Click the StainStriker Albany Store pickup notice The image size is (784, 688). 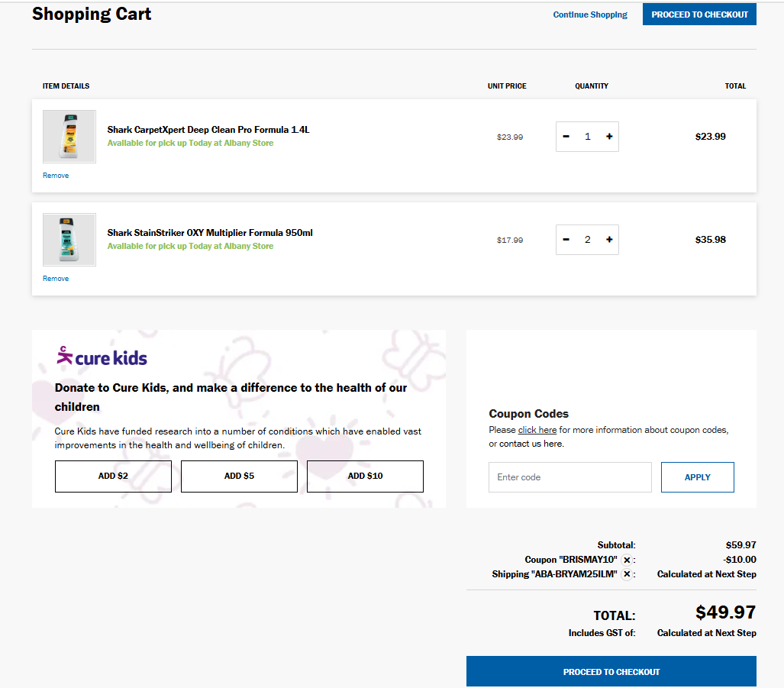[x=191, y=246]
